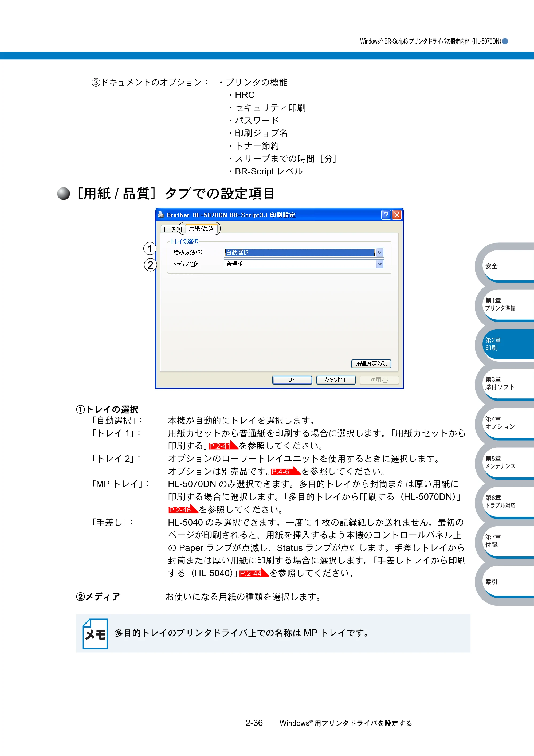The image size is (534, 756).
Task: Switch to the レイアウト tab
Action: pyautogui.click(x=173, y=229)
